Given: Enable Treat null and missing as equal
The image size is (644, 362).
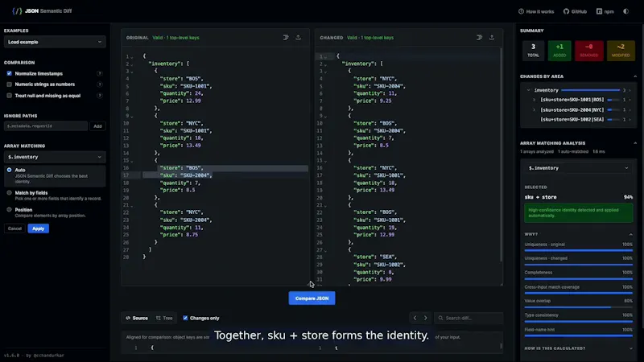Looking at the screenshot, I should point(9,96).
